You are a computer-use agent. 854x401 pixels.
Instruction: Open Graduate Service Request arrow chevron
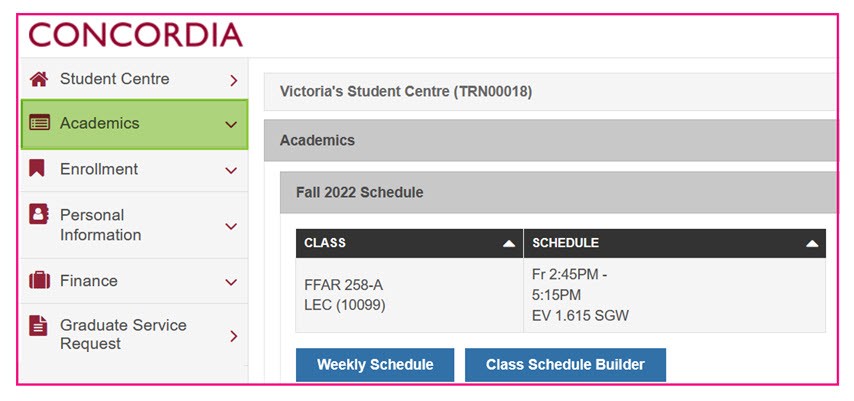click(234, 336)
